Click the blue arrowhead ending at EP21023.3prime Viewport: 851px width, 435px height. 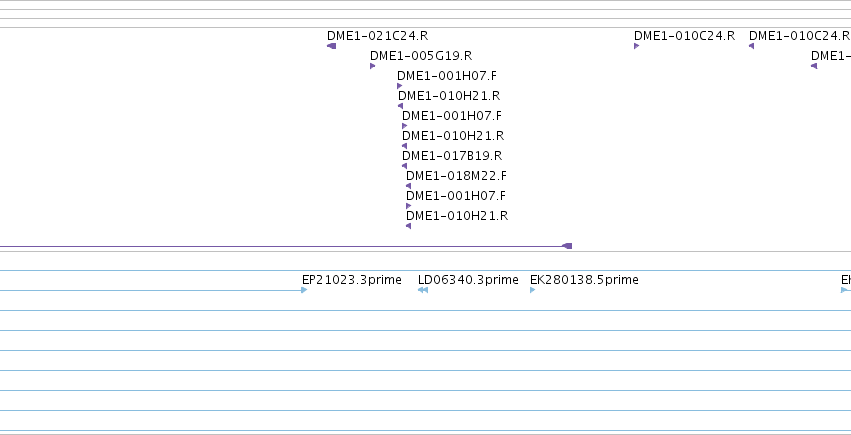[x=304, y=290]
